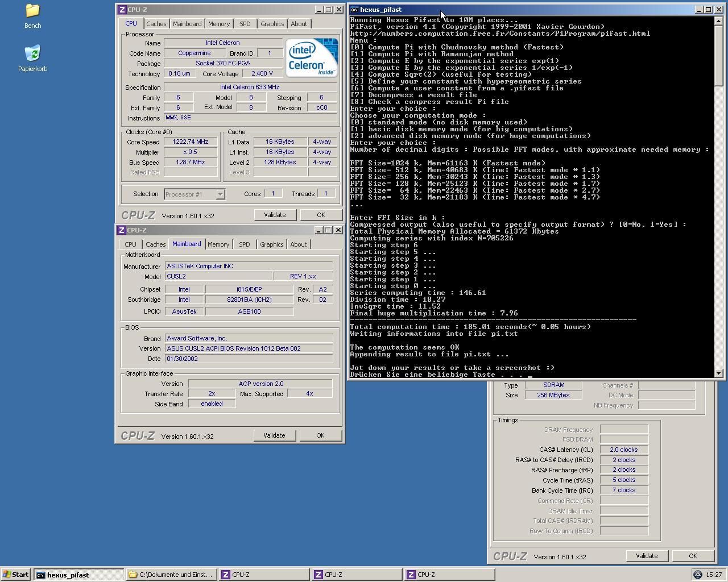Click the Intel Celeron inside logo
The height and width of the screenshot is (582, 728).
[x=312, y=57]
